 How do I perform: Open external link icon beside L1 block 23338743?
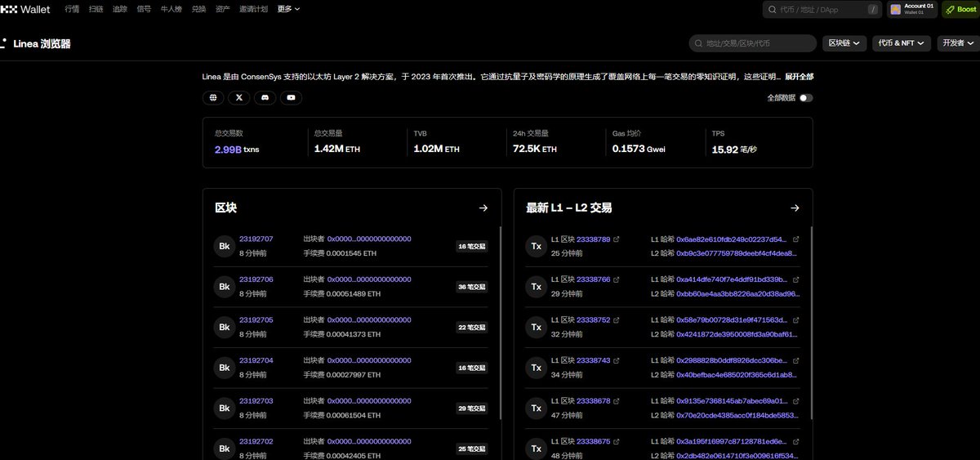pos(617,360)
